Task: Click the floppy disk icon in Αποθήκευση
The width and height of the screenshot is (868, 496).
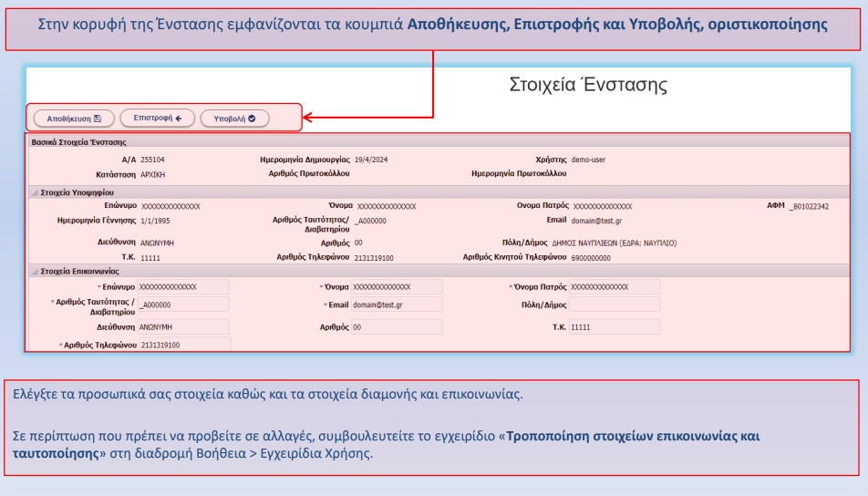Action: pyautogui.click(x=98, y=118)
